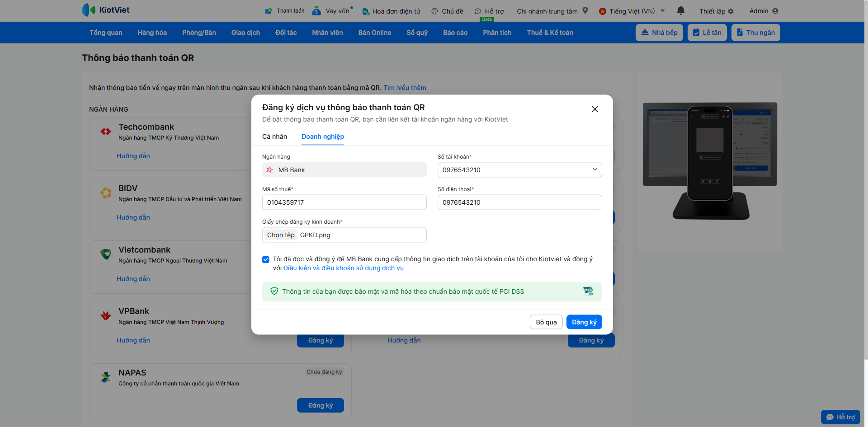Click the Tìm hiểu thêm link

[405, 88]
